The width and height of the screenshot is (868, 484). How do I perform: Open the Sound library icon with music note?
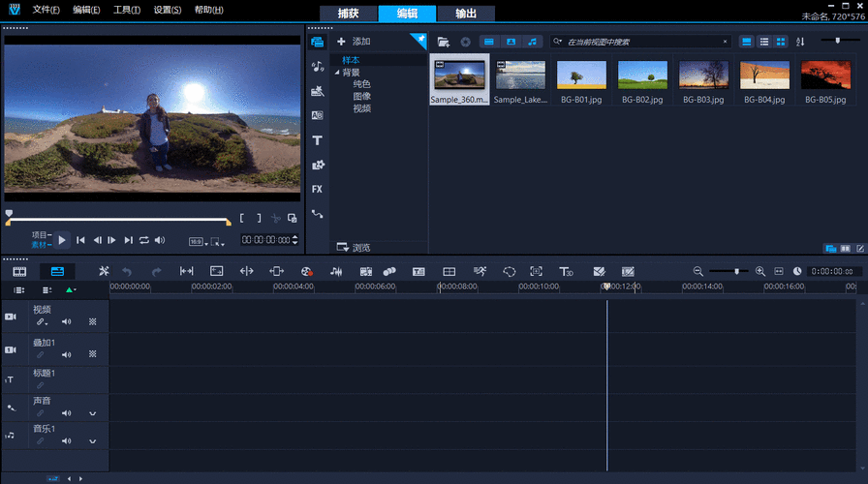click(317, 67)
